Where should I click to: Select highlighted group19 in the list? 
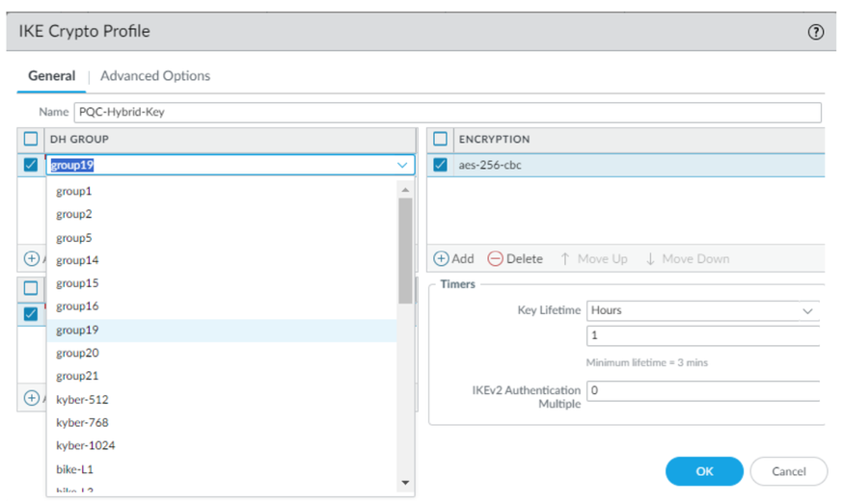coord(221,331)
